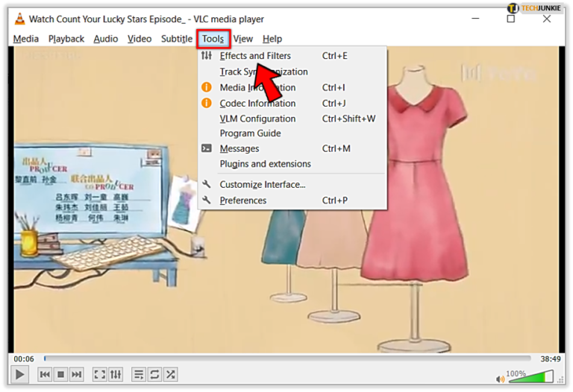The image size is (573, 392).
Task: Toggle random shuffle playback
Action: tap(170, 374)
